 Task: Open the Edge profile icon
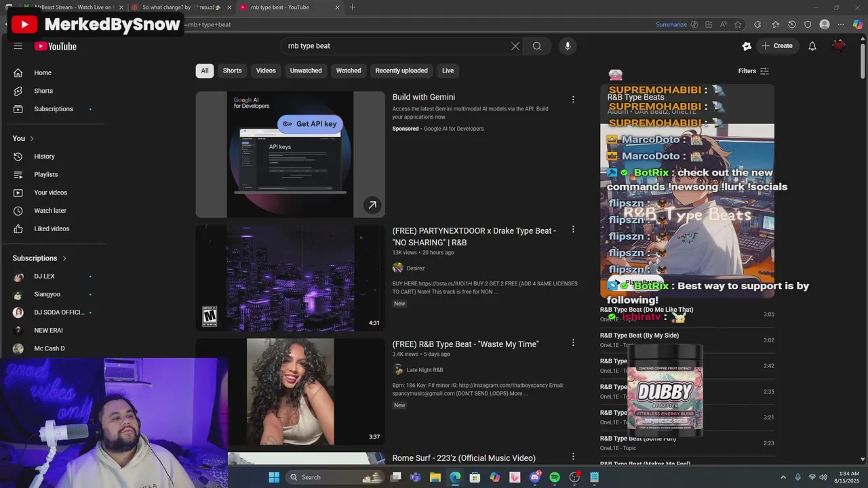coord(825,24)
